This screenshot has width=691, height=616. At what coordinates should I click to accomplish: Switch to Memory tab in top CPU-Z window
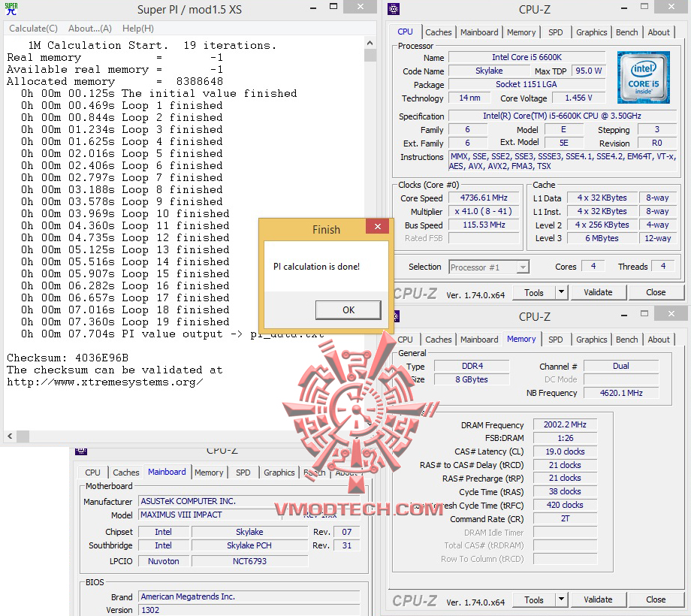coord(521,32)
